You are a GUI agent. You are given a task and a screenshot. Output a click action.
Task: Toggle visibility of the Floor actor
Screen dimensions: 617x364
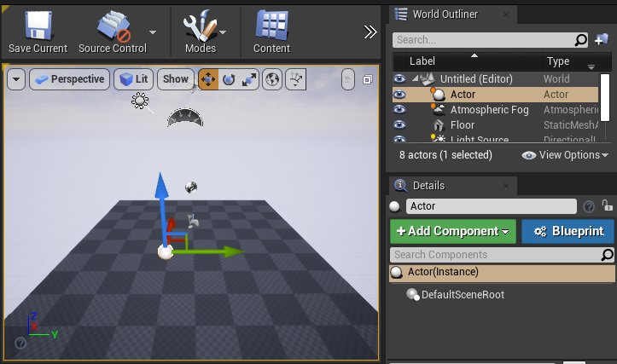[x=399, y=125]
